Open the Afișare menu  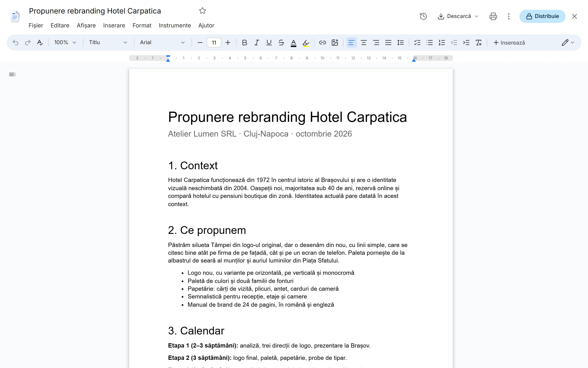coord(86,25)
